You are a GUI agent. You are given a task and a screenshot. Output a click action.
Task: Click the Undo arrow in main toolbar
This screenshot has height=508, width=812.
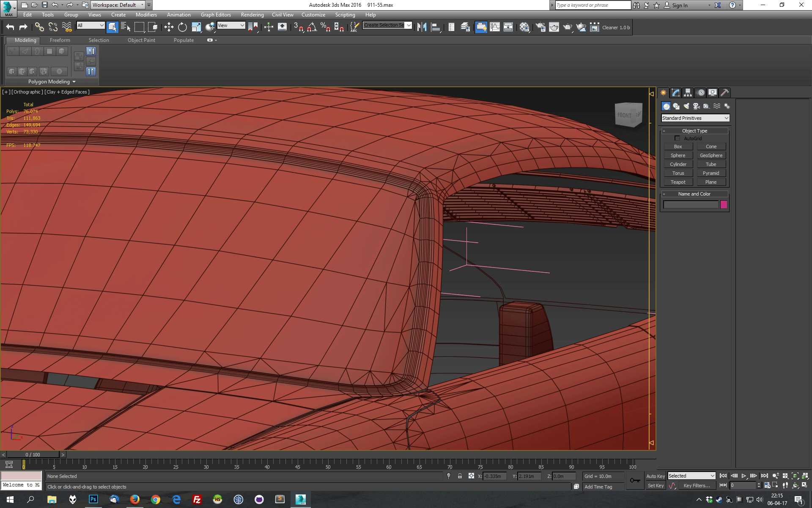coord(10,28)
